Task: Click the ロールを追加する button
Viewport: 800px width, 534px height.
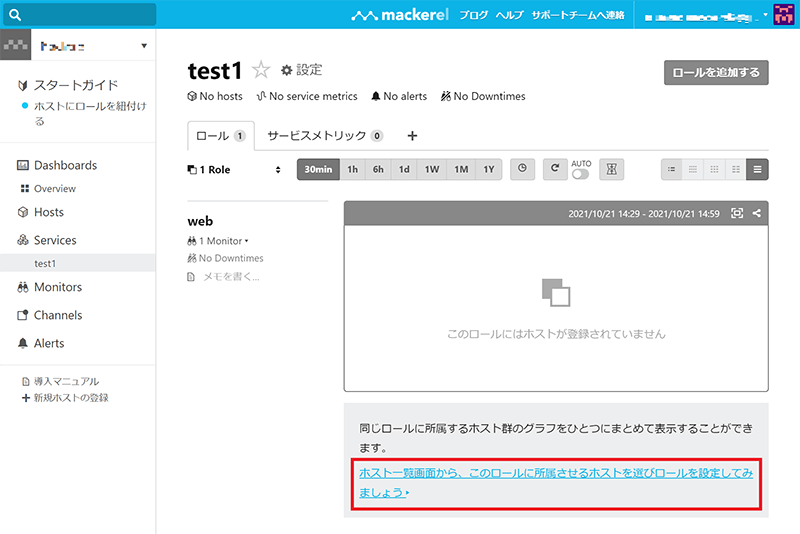Action: coord(717,72)
